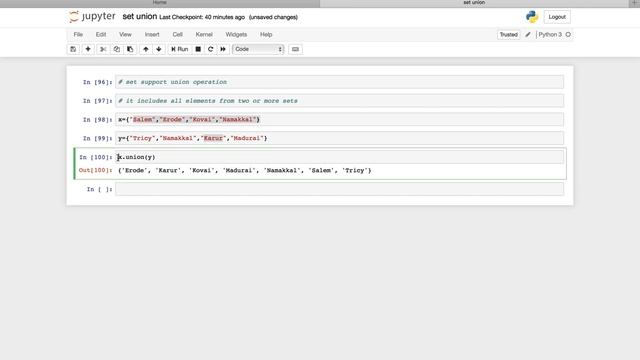The image size is (640, 360).
Task: Click the Logout button
Action: 557,17
